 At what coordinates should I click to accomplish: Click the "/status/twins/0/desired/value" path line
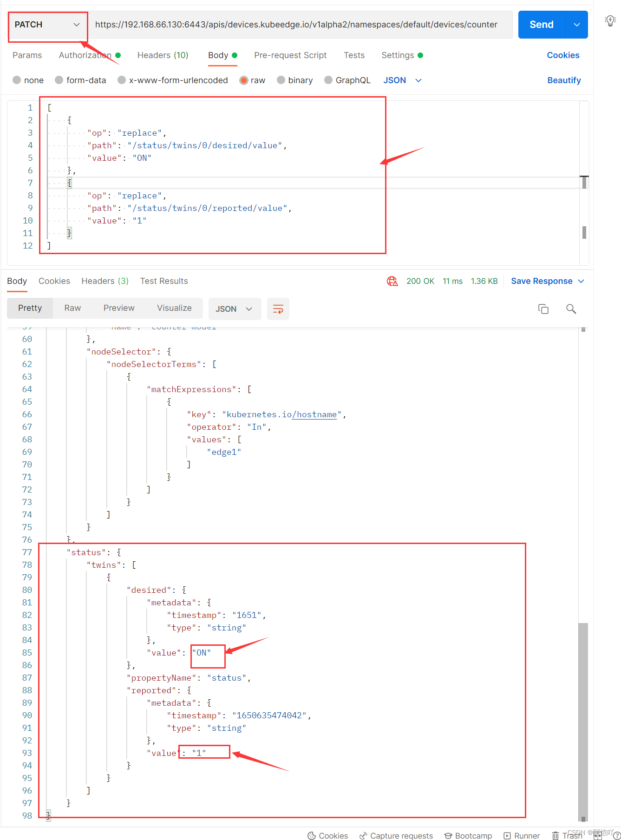point(187,145)
